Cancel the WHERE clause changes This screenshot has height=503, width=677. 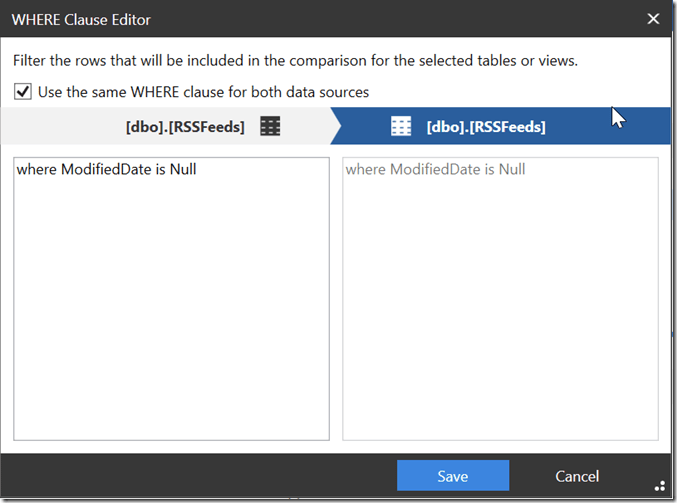click(x=577, y=476)
